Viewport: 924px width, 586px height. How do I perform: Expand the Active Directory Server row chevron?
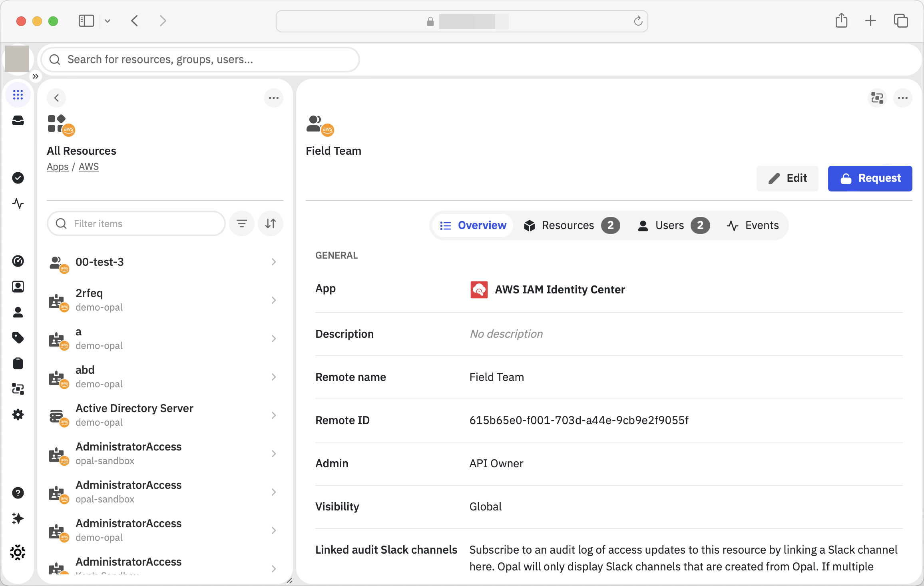coord(274,415)
